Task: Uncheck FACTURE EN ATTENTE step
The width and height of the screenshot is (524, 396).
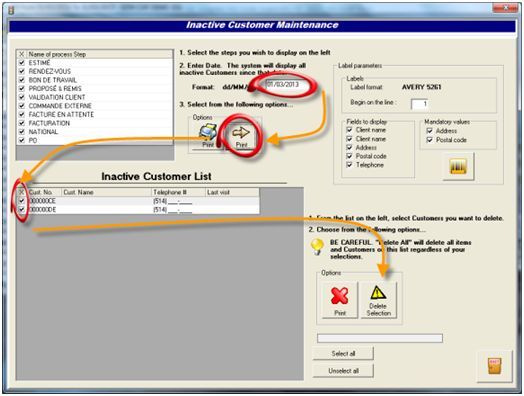Action: pos(22,115)
